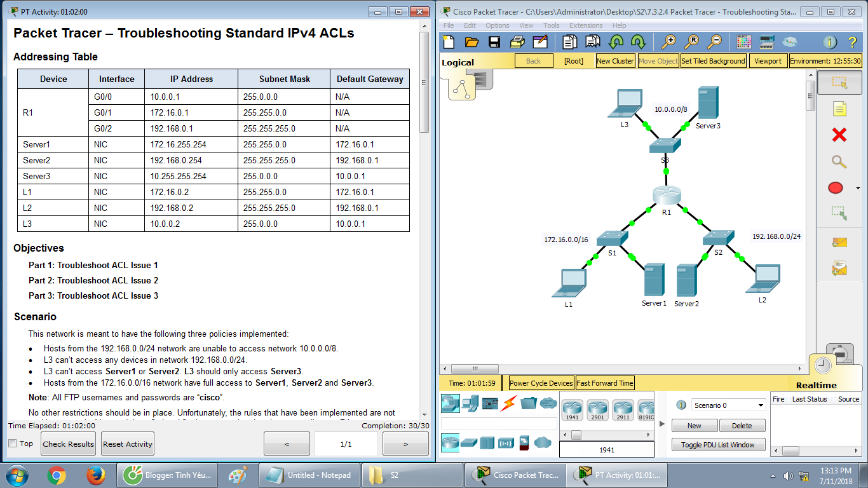Click the Reset Activity button
This screenshot has width=868, height=488.
point(128,444)
